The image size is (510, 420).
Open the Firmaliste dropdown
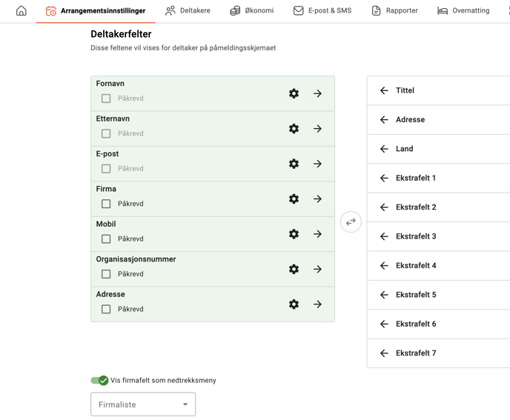[x=143, y=404]
